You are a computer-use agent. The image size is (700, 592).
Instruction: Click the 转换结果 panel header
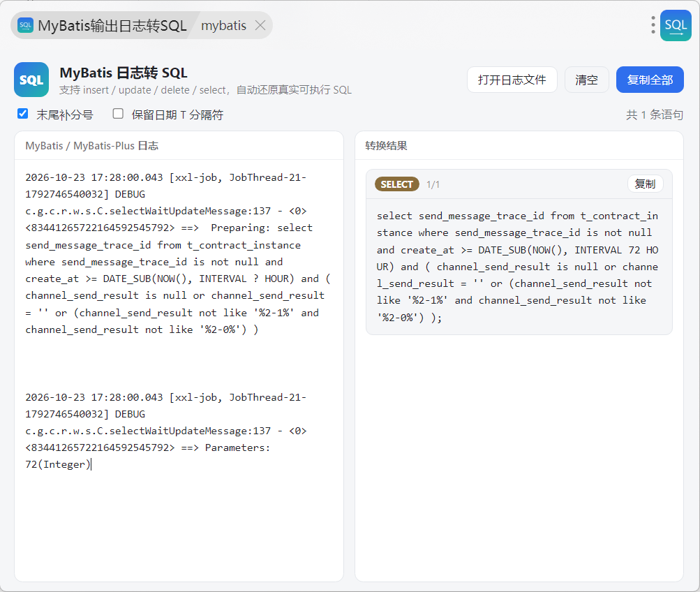[x=386, y=145]
